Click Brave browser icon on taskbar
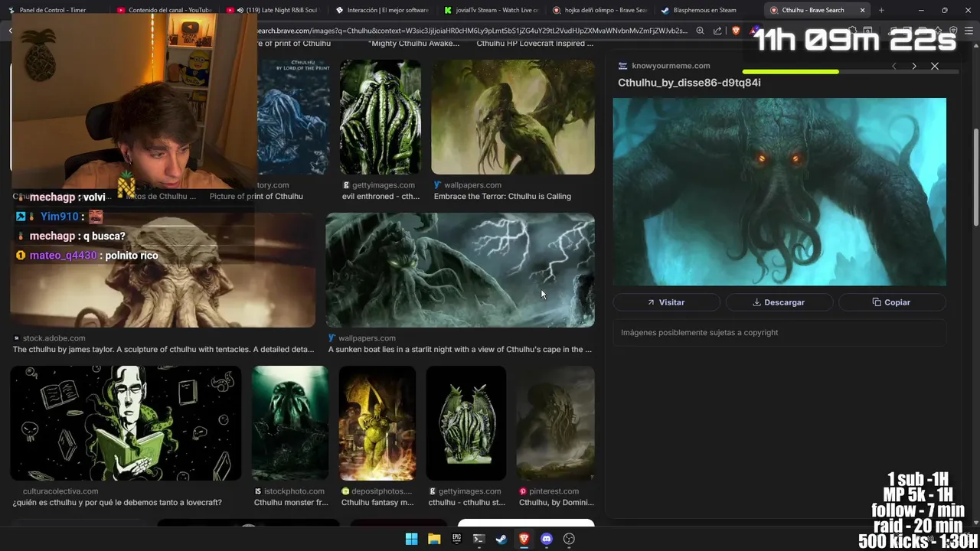The width and height of the screenshot is (980, 551). [x=524, y=539]
